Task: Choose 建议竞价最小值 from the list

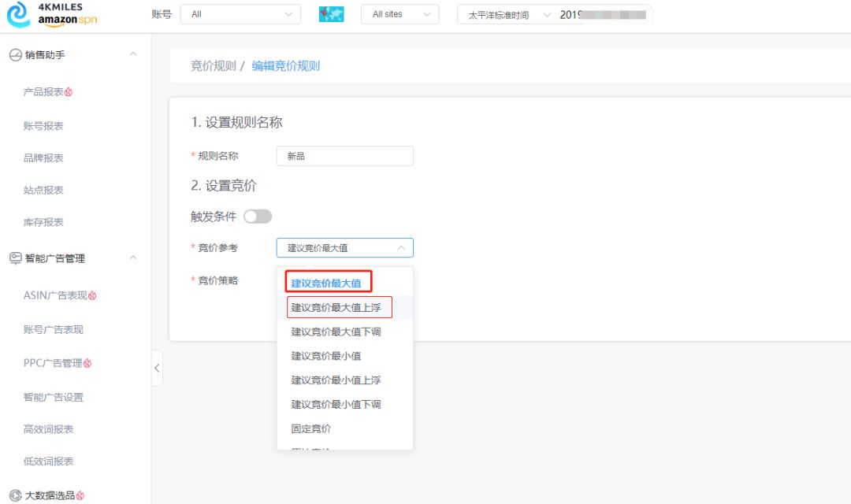Action: [x=326, y=356]
